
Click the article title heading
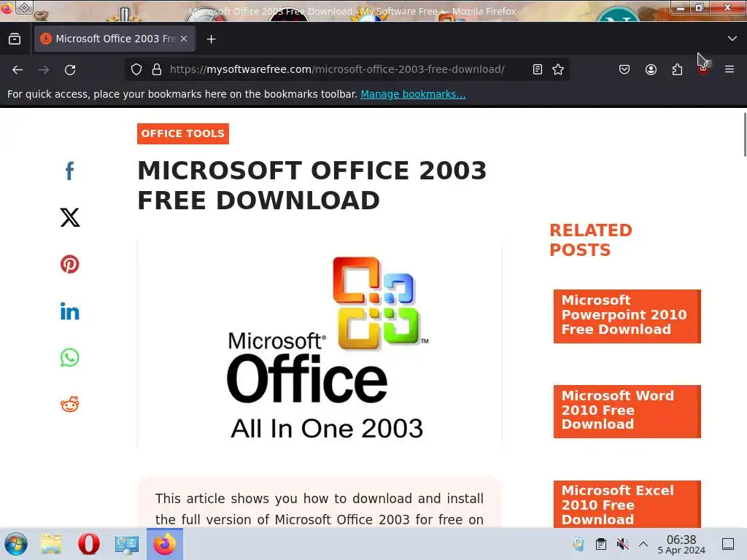(312, 185)
